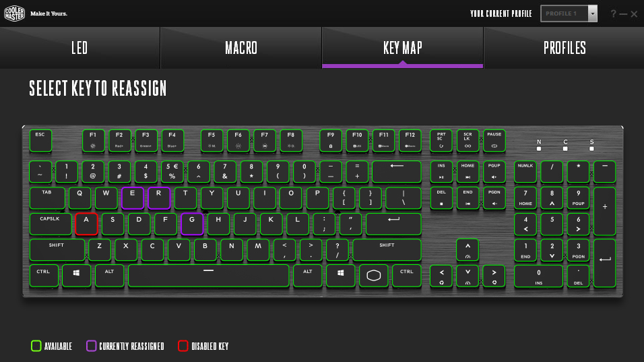Select the NUMLK key
The image size is (644, 362).
[525, 171]
